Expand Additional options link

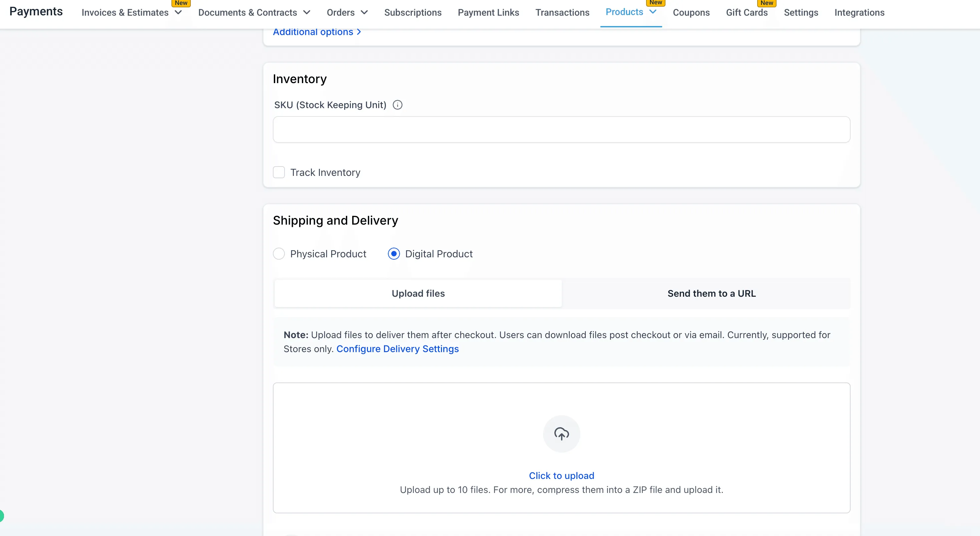pos(317,32)
